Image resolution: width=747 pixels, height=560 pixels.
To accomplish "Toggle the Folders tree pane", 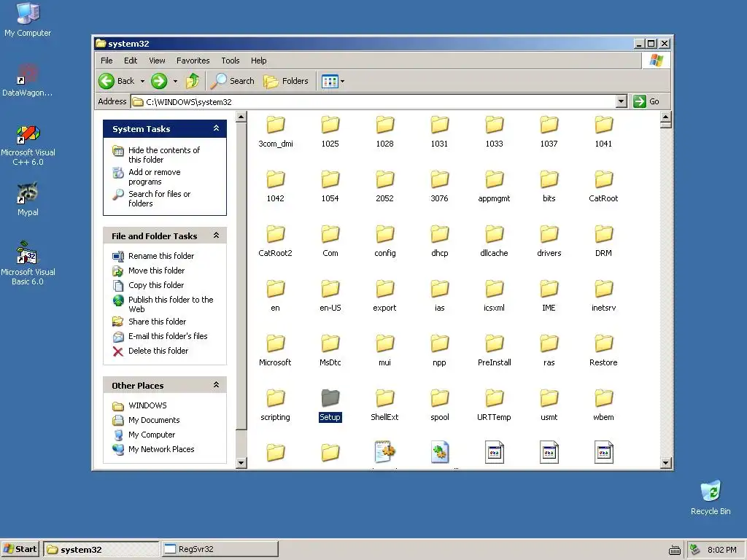I will (286, 81).
